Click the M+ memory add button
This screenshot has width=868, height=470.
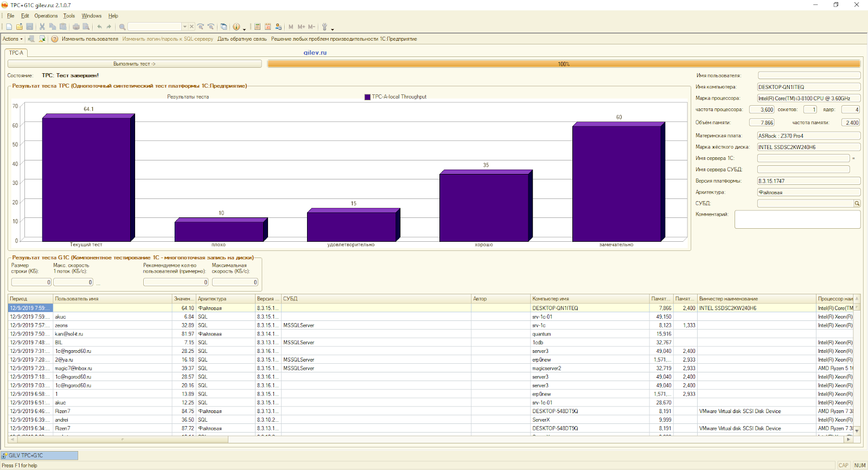pyautogui.click(x=301, y=27)
